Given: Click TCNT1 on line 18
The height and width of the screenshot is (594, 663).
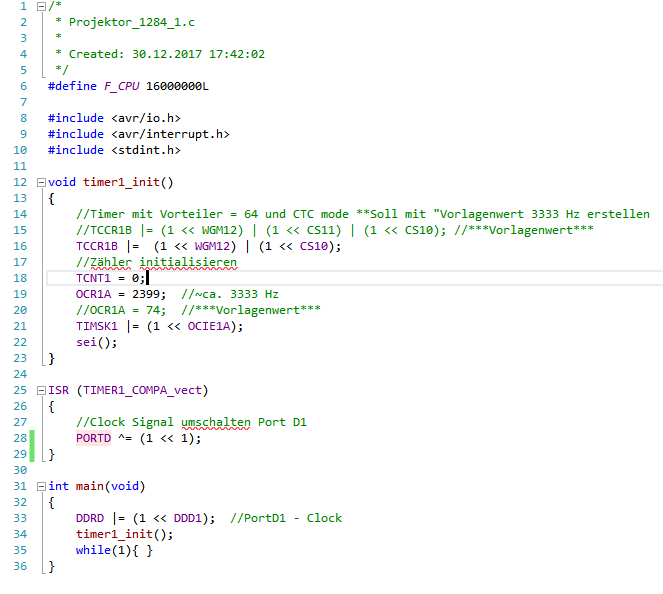Looking at the screenshot, I should point(93,279).
